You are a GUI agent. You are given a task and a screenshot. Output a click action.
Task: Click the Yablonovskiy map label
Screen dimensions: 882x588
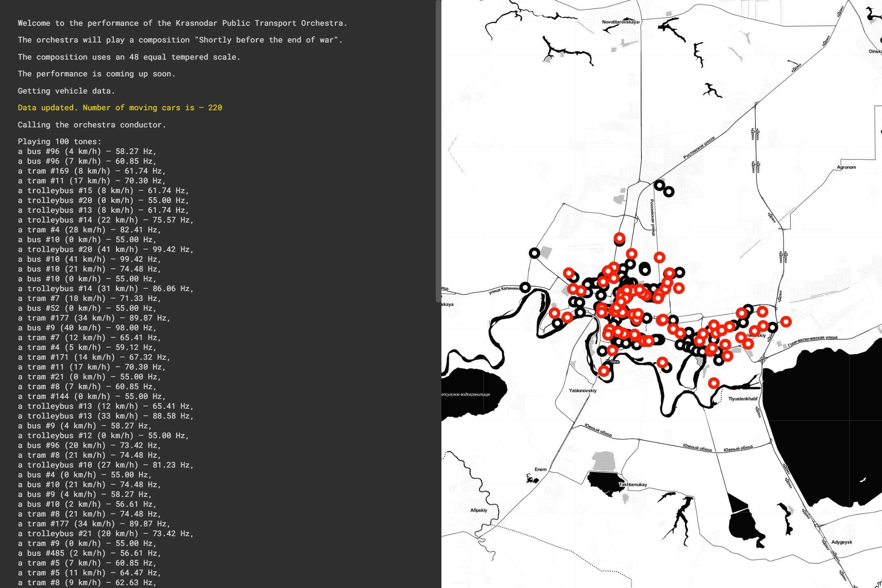tap(583, 391)
